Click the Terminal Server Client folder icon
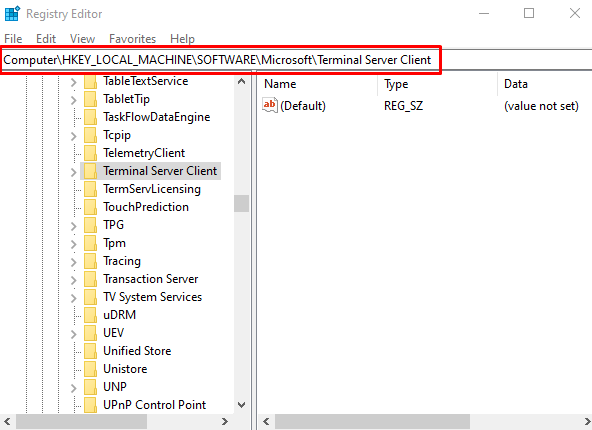 click(x=91, y=171)
